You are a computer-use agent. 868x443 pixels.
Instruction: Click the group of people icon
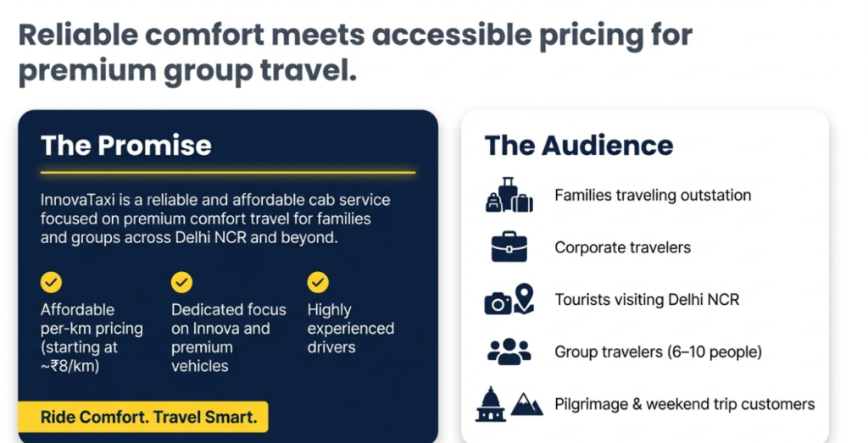click(x=509, y=351)
